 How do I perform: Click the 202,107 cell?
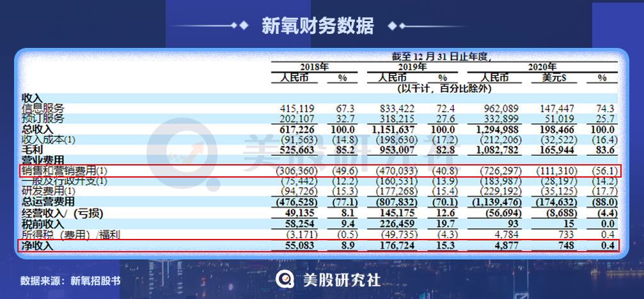click(x=297, y=119)
